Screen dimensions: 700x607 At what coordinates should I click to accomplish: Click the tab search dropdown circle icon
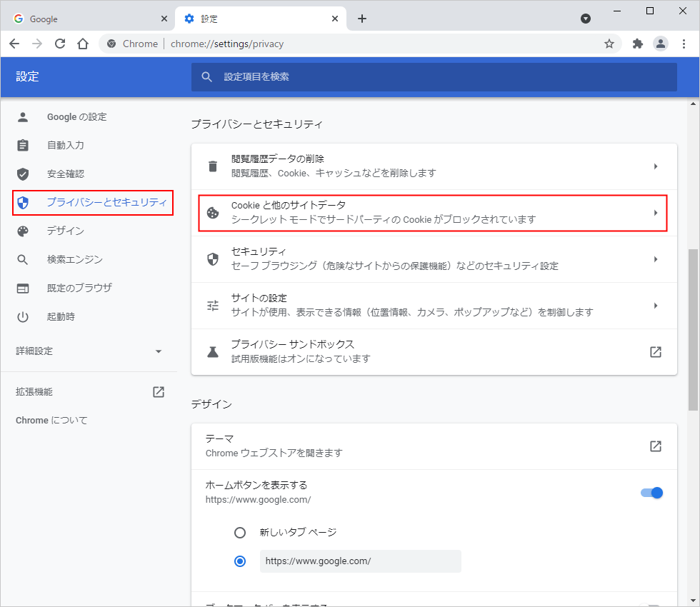click(x=586, y=19)
